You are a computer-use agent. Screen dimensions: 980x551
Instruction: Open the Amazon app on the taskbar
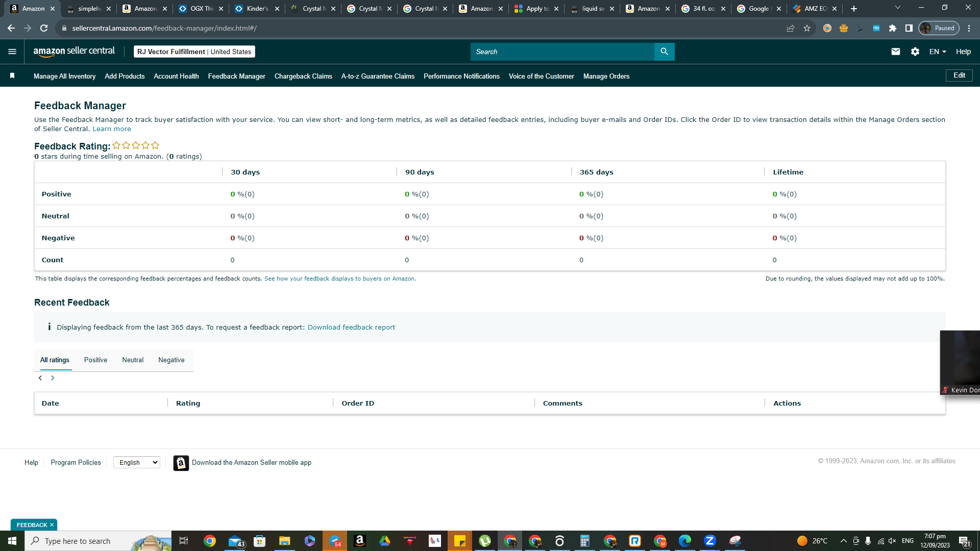[x=359, y=541]
